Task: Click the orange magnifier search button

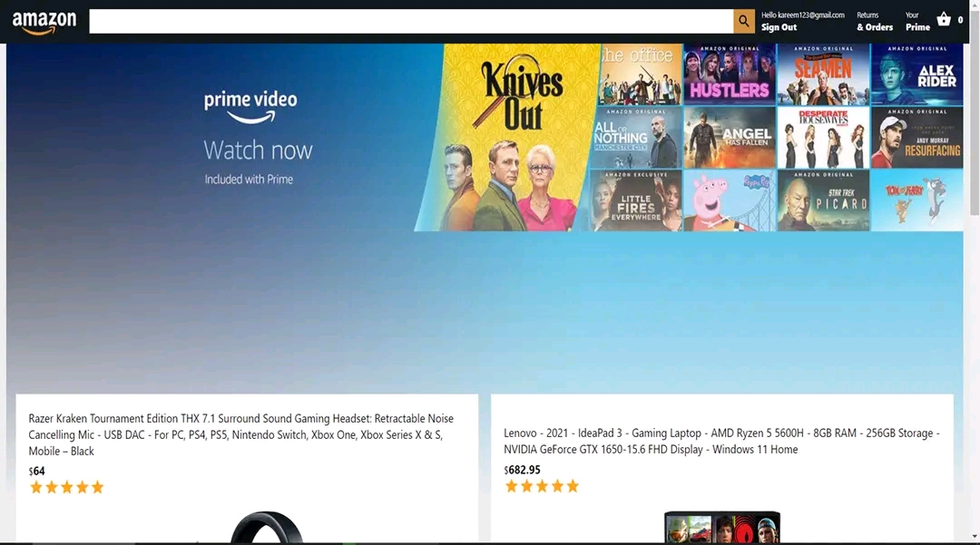Action: pos(744,21)
